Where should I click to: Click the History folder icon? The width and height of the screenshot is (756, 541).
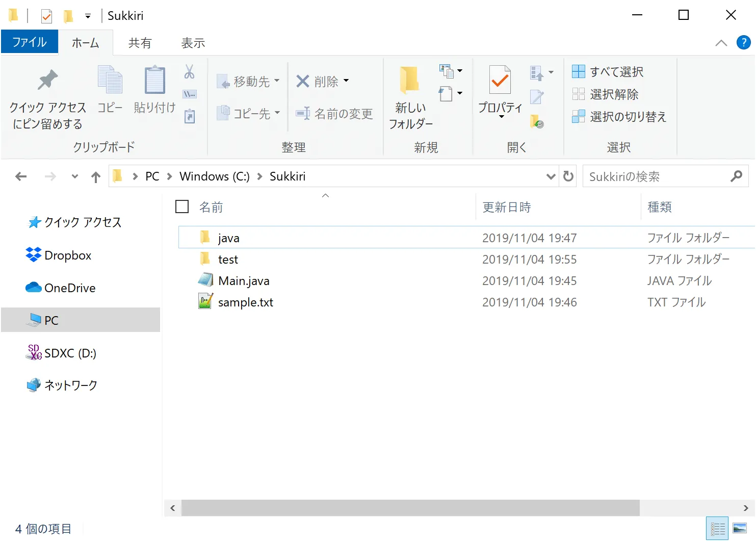[537, 121]
